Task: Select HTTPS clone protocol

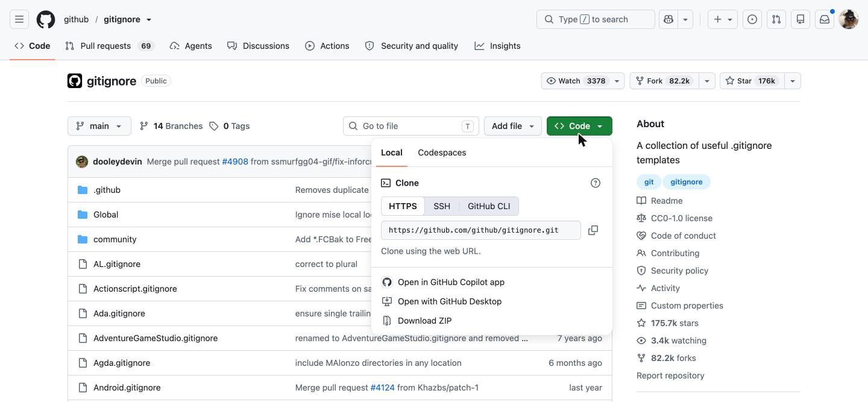Action: (x=403, y=206)
